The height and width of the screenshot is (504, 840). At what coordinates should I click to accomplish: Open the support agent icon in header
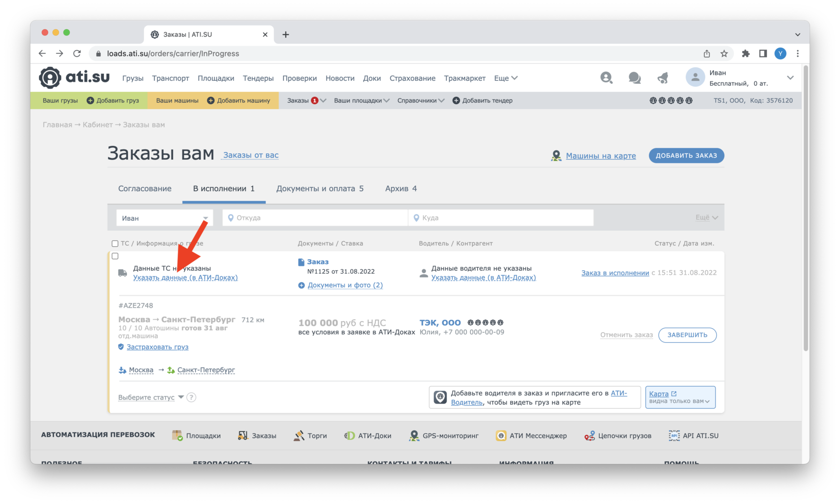pos(606,77)
